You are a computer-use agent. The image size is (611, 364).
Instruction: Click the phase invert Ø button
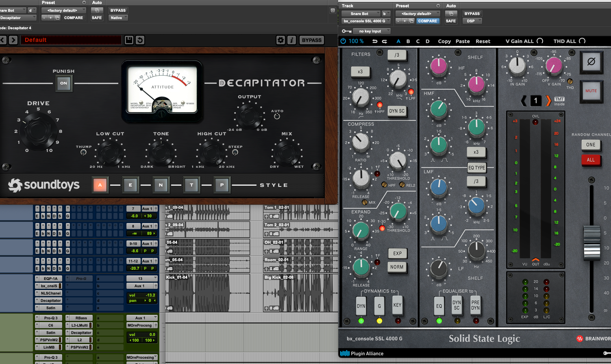pyautogui.click(x=591, y=62)
